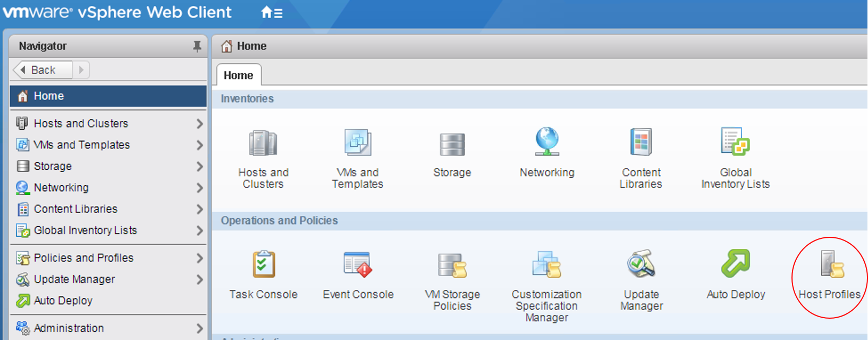Expand Policies and Profiles chevron in Navigator
868x340 pixels.
pos(199,258)
